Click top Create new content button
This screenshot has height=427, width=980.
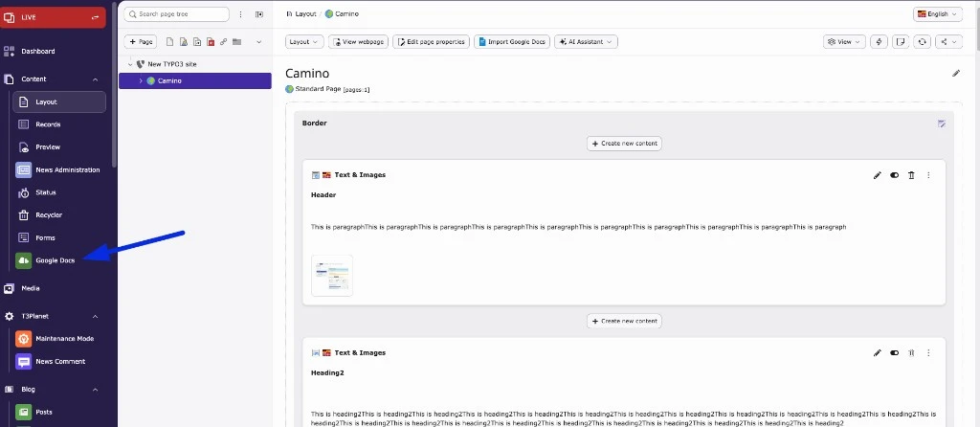click(x=624, y=144)
